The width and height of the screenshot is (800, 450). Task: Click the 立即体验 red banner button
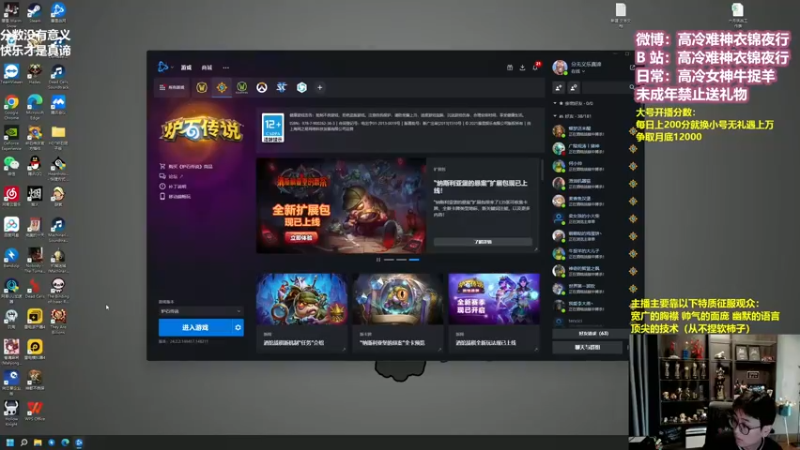click(301, 238)
